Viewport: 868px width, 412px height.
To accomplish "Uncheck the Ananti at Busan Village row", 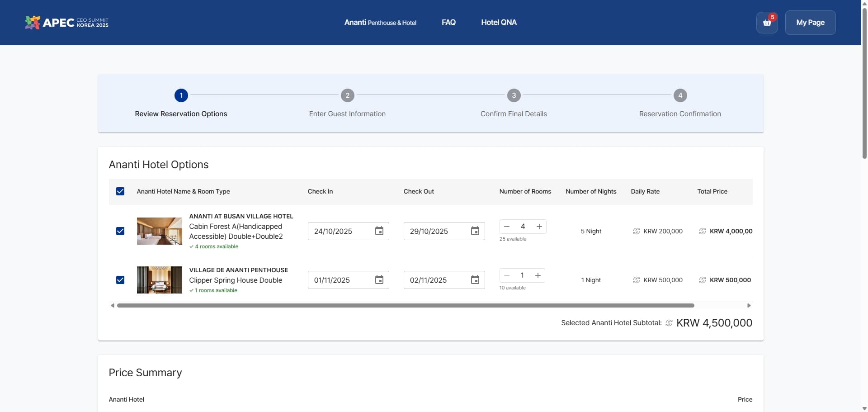I will click(120, 231).
